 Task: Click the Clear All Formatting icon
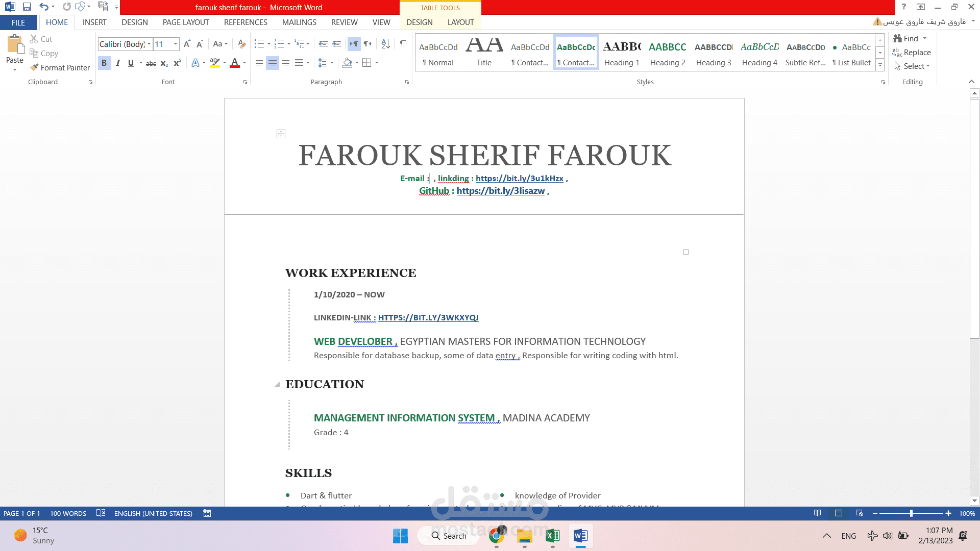coord(242,44)
